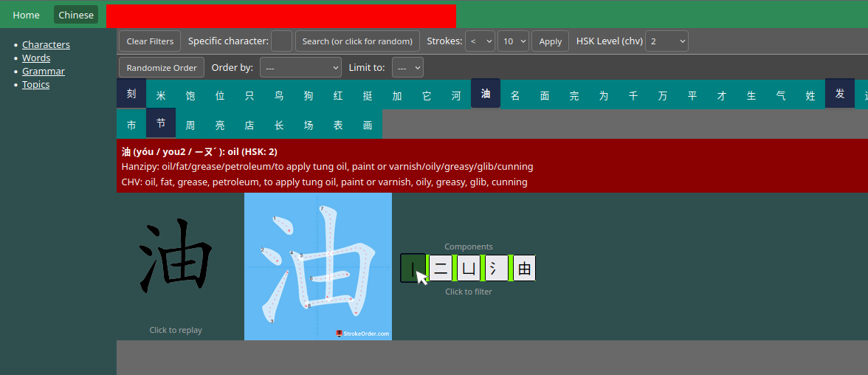
Task: Open the HSK Level dropdown
Action: coord(666,41)
